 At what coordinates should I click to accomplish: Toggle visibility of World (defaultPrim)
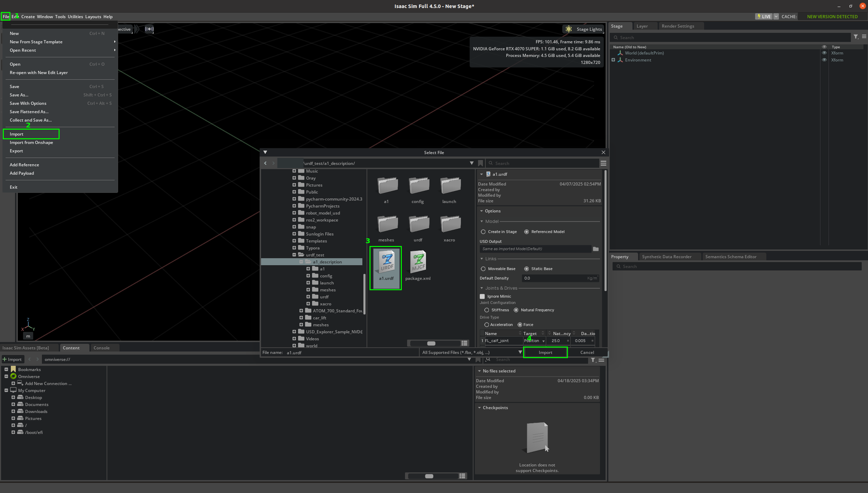824,53
